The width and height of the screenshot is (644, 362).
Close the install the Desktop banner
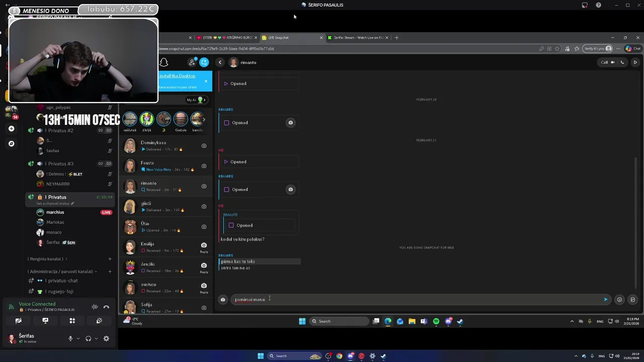[205, 81]
